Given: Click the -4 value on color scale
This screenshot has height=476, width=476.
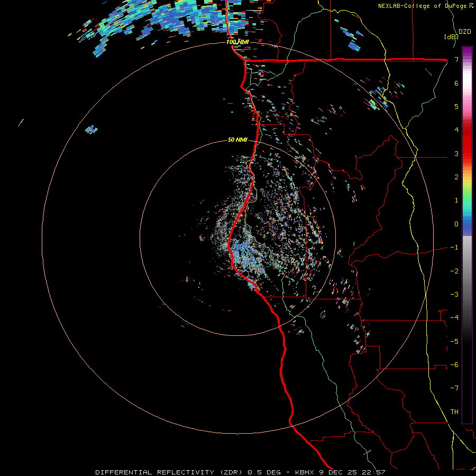Looking at the screenshot, I should (x=454, y=318).
